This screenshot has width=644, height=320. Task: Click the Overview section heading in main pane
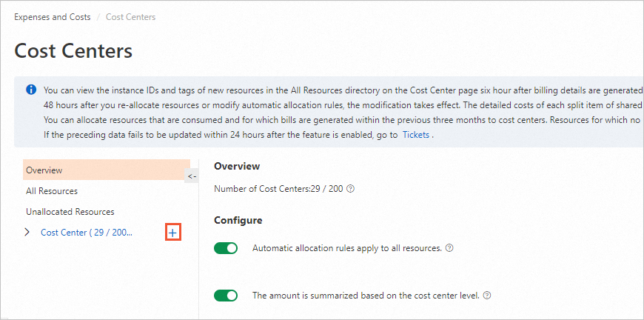pyautogui.click(x=237, y=167)
